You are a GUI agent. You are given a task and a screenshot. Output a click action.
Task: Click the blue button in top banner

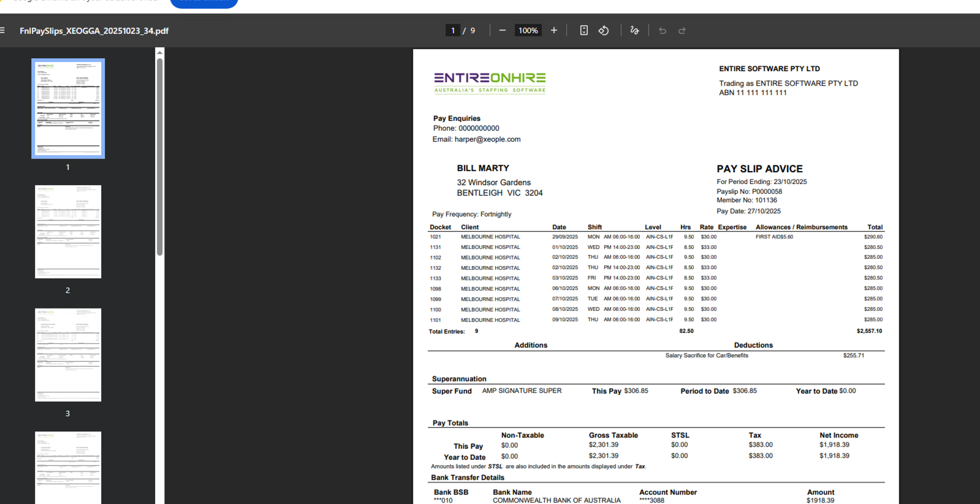pyautogui.click(x=203, y=2)
